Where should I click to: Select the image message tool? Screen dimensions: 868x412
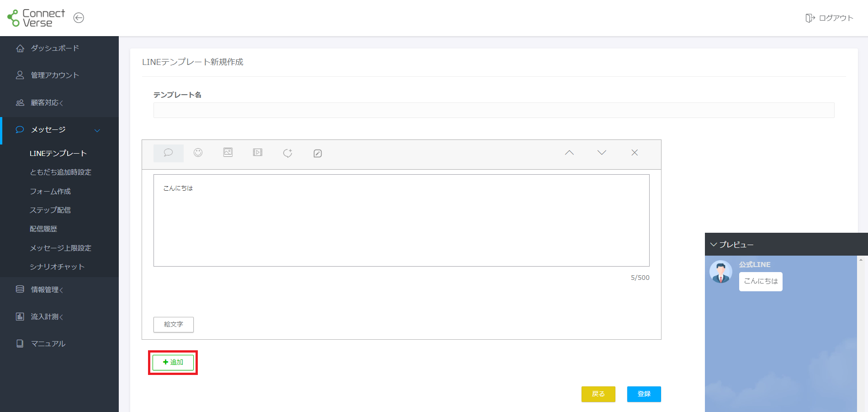[x=228, y=152]
